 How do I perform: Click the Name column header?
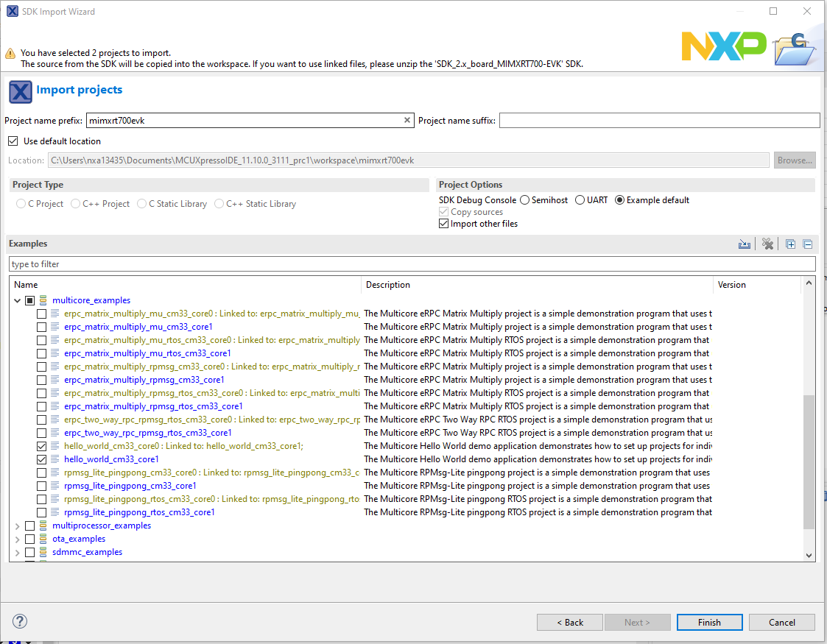click(x=26, y=285)
